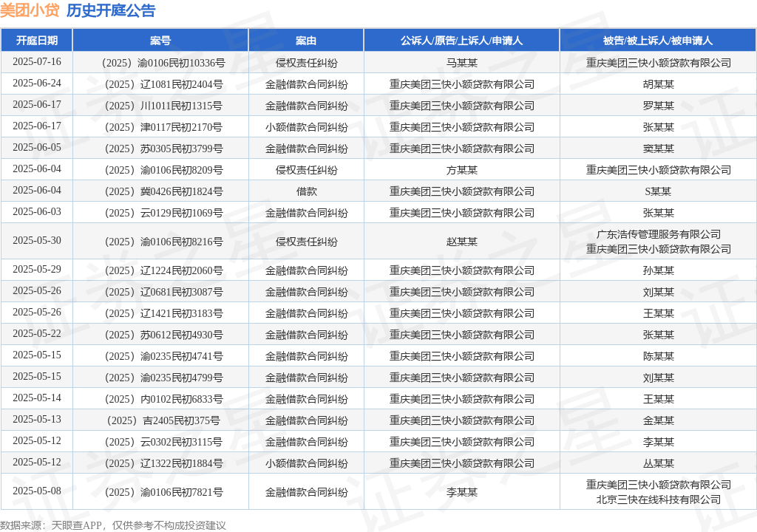Click the date 2025-07-16
Screen dimensions: 757x532
tap(37, 62)
